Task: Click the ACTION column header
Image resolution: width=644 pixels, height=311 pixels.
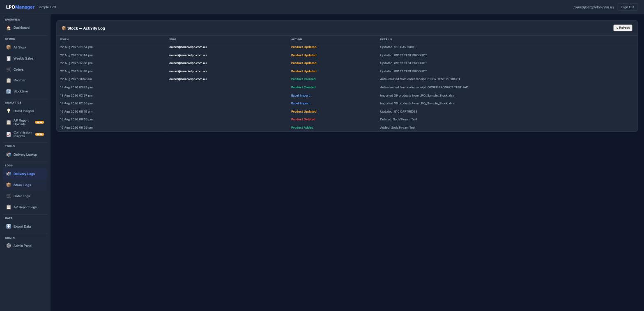Action: tap(297, 39)
